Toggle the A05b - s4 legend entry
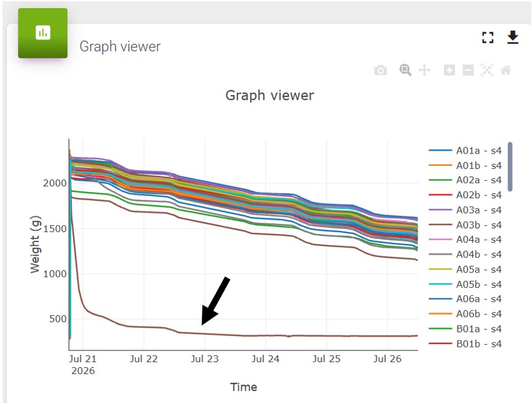This screenshot has height=403, width=532. coord(465,284)
